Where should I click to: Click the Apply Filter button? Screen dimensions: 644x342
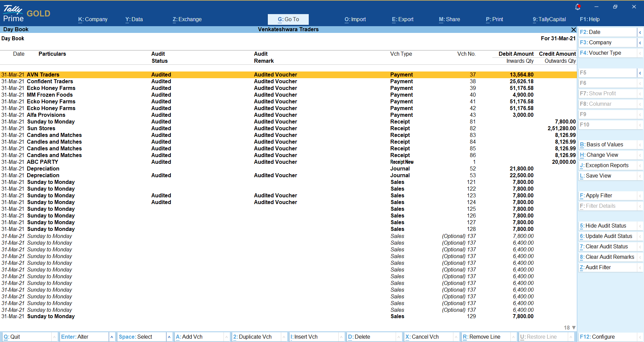(x=599, y=196)
